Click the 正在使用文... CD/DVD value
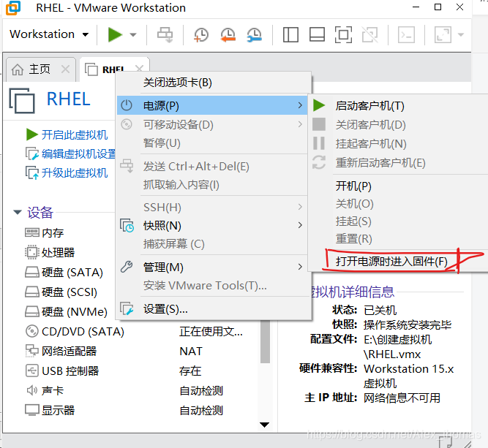488x448 pixels. click(x=211, y=331)
